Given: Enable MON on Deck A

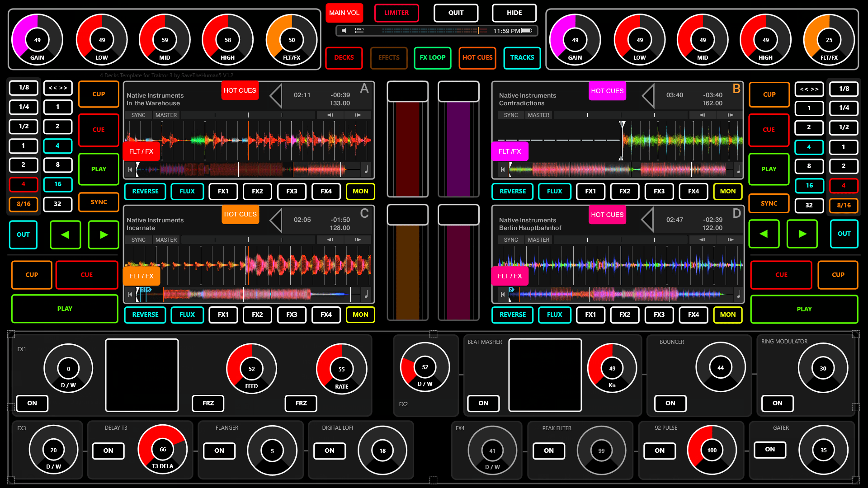Looking at the screenshot, I should (360, 191).
